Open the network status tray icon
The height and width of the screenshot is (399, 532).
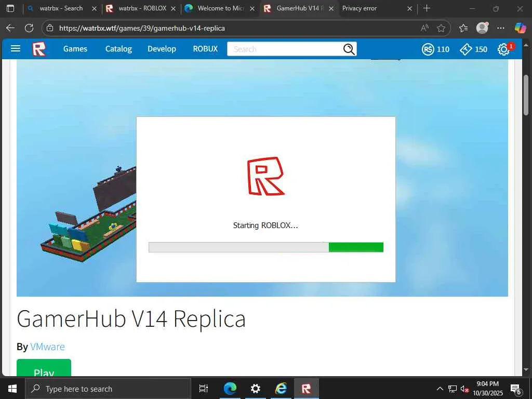coord(452,389)
